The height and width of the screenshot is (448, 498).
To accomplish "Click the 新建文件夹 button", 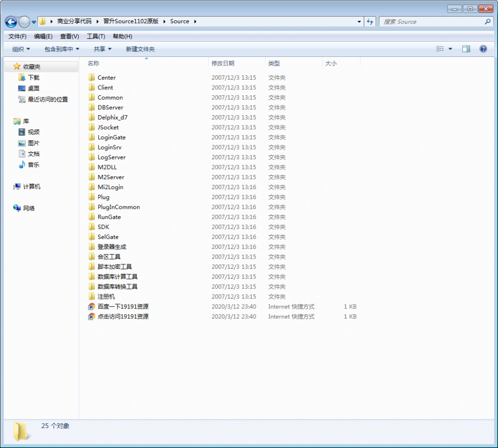I will tap(140, 49).
